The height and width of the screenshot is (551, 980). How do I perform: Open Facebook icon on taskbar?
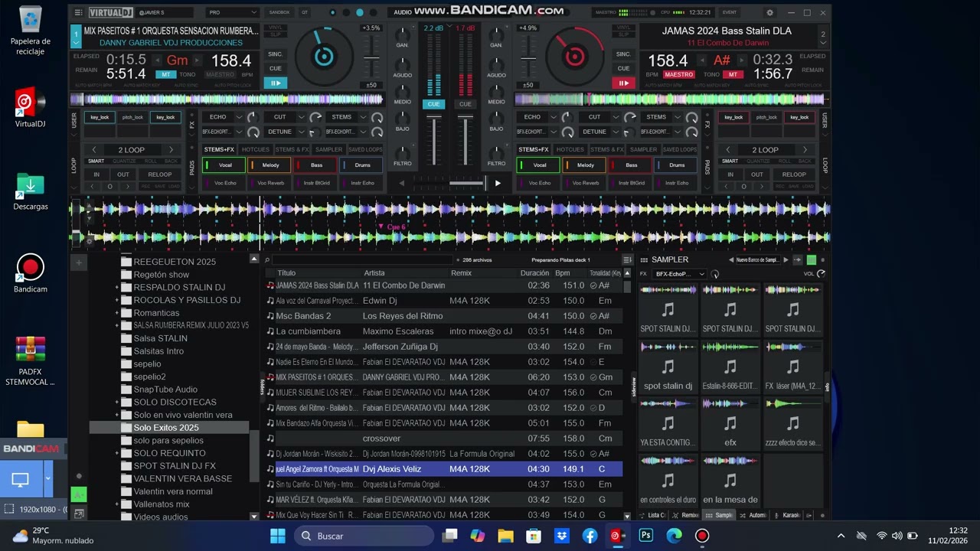(x=590, y=536)
